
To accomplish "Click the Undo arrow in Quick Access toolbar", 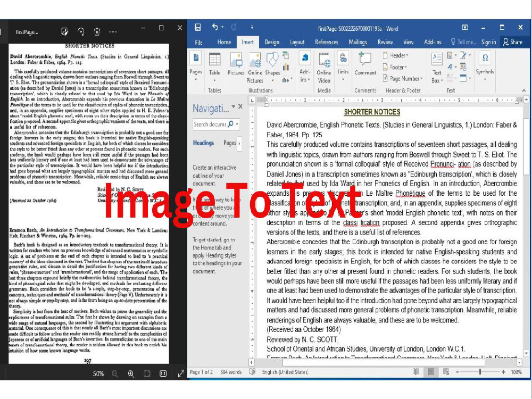I will [x=215, y=27].
